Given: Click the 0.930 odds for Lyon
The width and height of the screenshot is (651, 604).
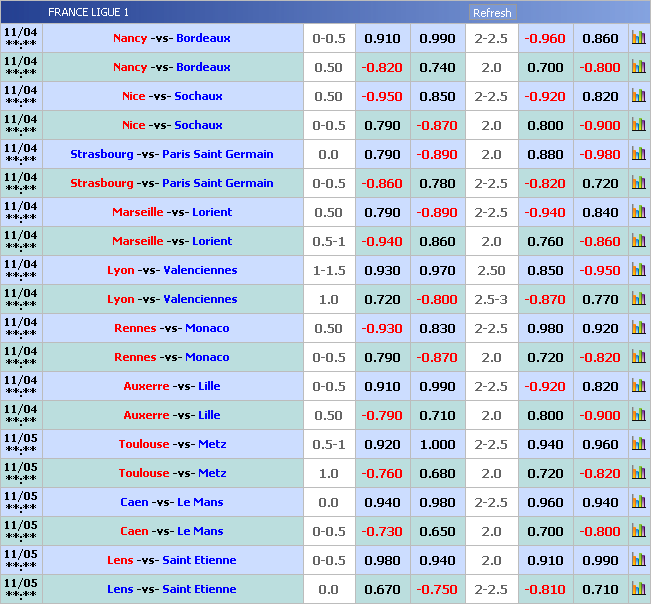Looking at the screenshot, I should pos(382,270).
